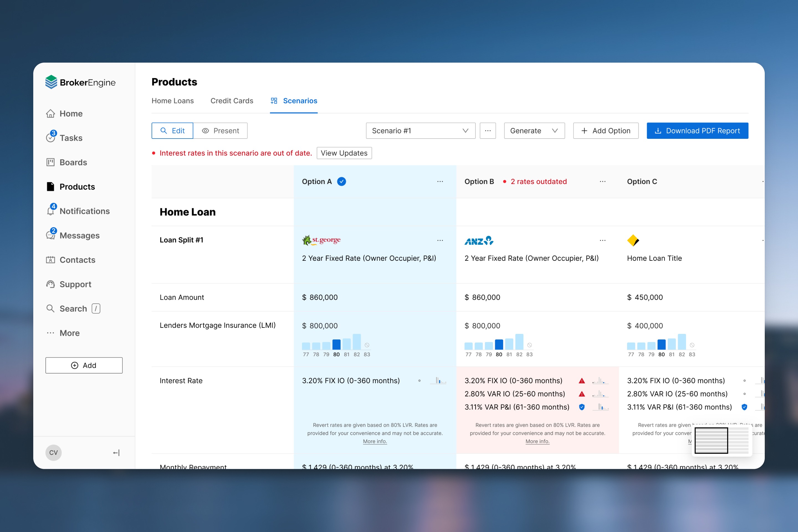The width and height of the screenshot is (798, 532).
Task: Open the rate chart icon in Option A
Action: pos(438,381)
